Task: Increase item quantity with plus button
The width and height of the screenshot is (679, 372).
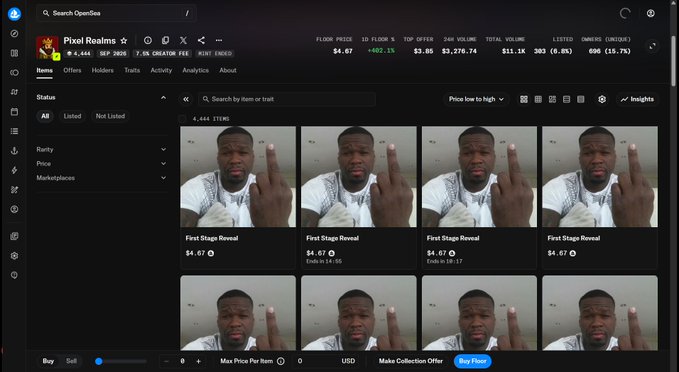Action: point(198,361)
